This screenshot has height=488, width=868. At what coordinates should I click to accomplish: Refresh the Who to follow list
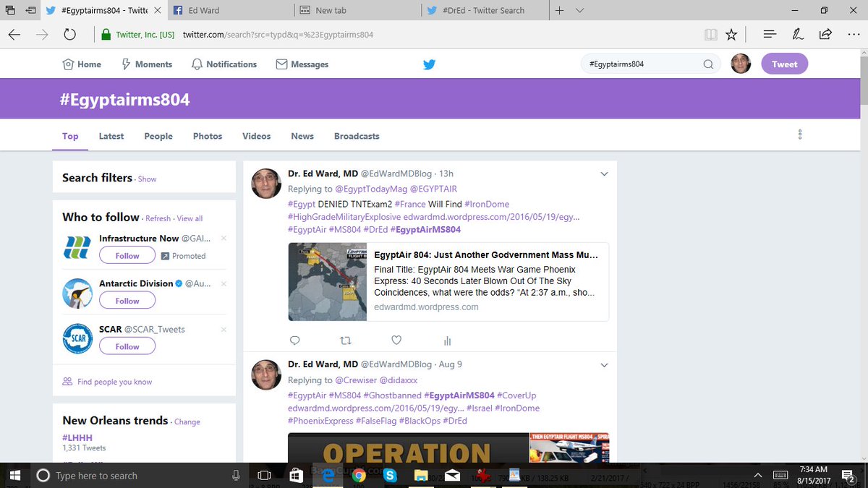coord(158,218)
